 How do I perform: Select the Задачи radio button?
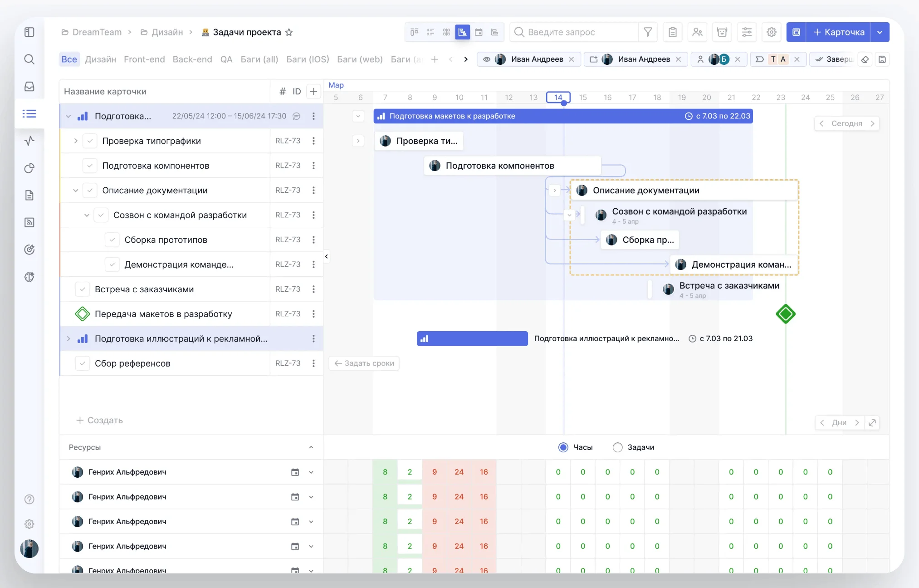pyautogui.click(x=617, y=447)
